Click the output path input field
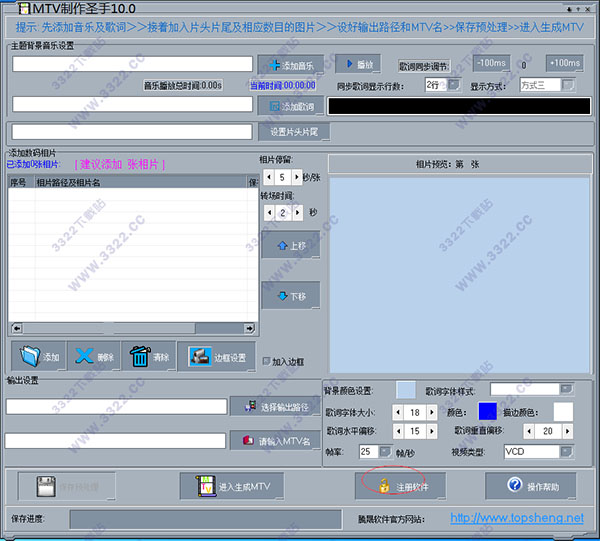600x541 pixels. pyautogui.click(x=117, y=406)
